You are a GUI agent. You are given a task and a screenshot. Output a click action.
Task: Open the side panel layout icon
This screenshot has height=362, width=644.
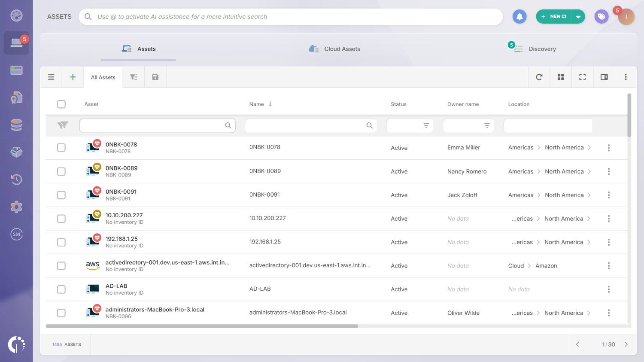[x=604, y=77]
